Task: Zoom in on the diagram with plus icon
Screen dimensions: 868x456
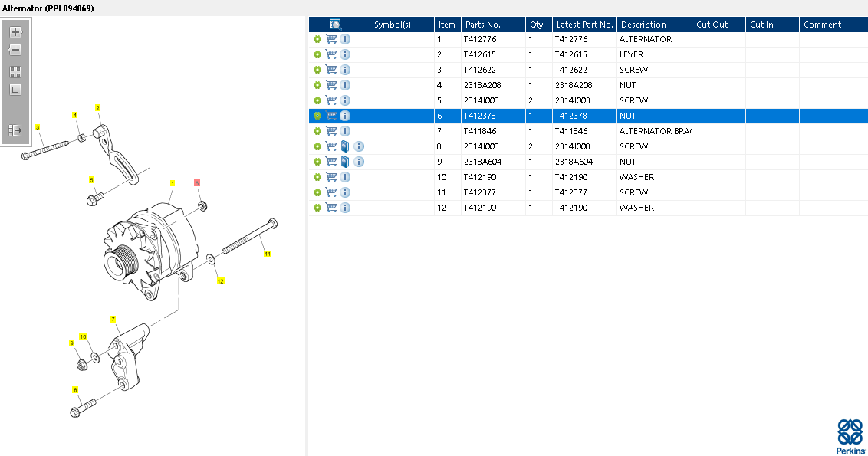Action: [x=15, y=32]
